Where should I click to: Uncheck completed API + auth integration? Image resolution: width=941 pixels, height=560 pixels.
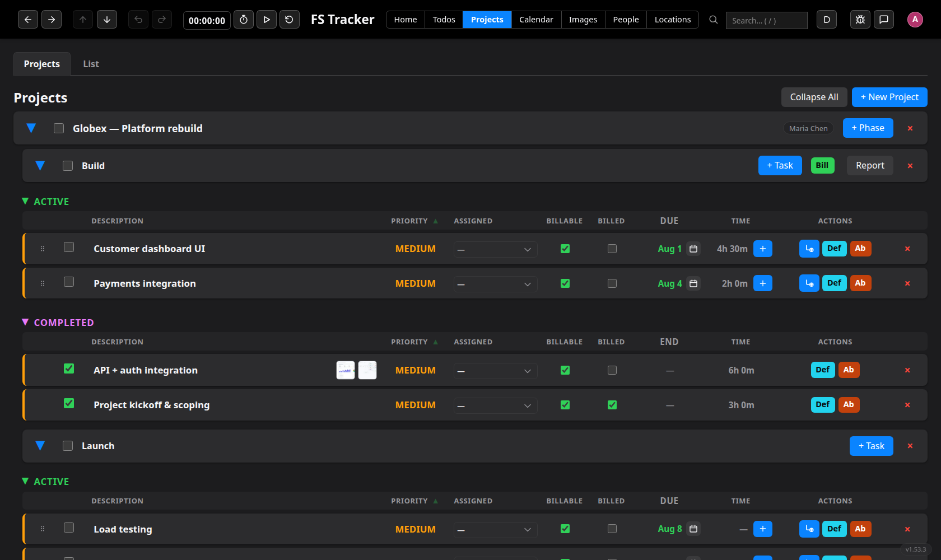point(69,368)
